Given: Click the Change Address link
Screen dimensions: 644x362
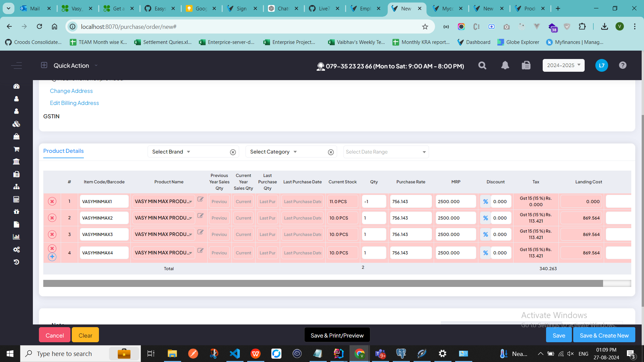Looking at the screenshot, I should pyautogui.click(x=71, y=91).
